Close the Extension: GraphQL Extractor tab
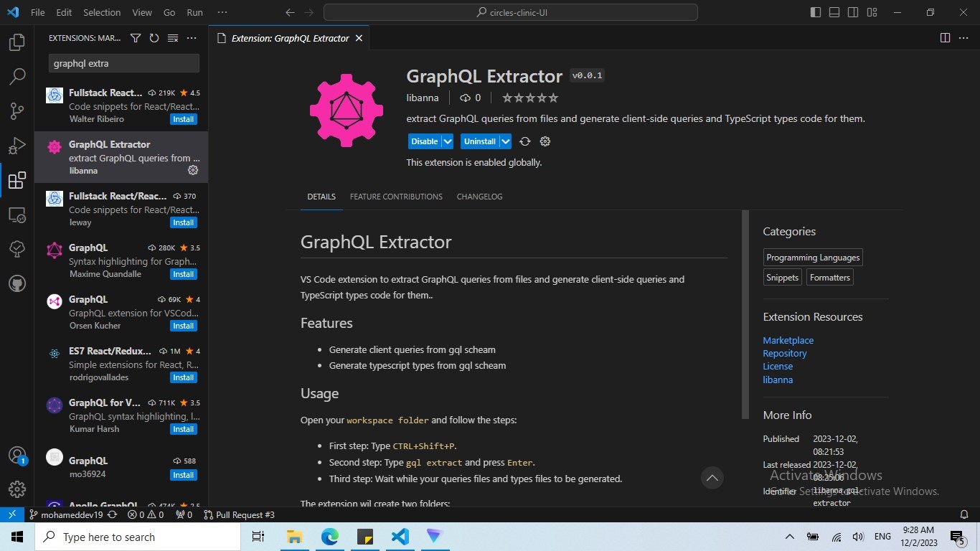 click(359, 38)
